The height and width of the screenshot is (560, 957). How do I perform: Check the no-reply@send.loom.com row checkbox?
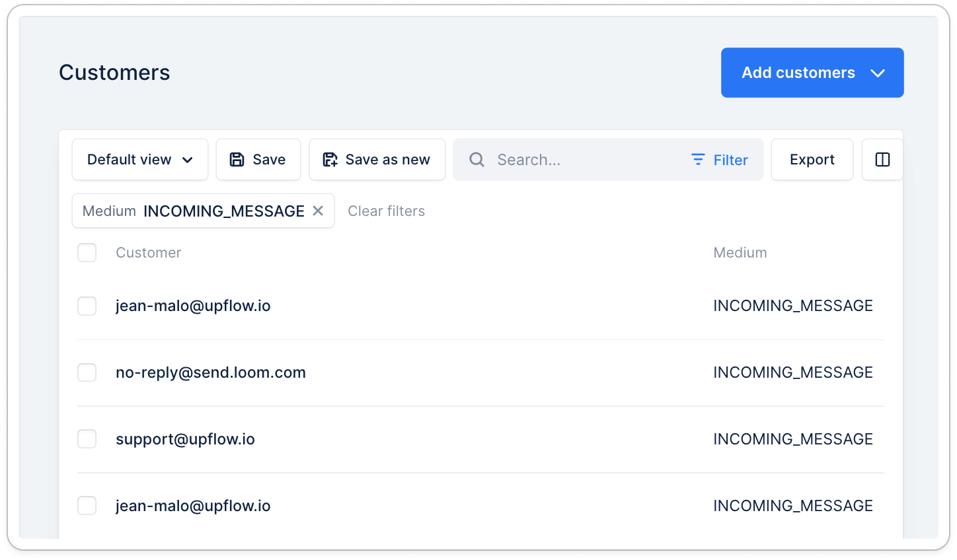(x=87, y=372)
